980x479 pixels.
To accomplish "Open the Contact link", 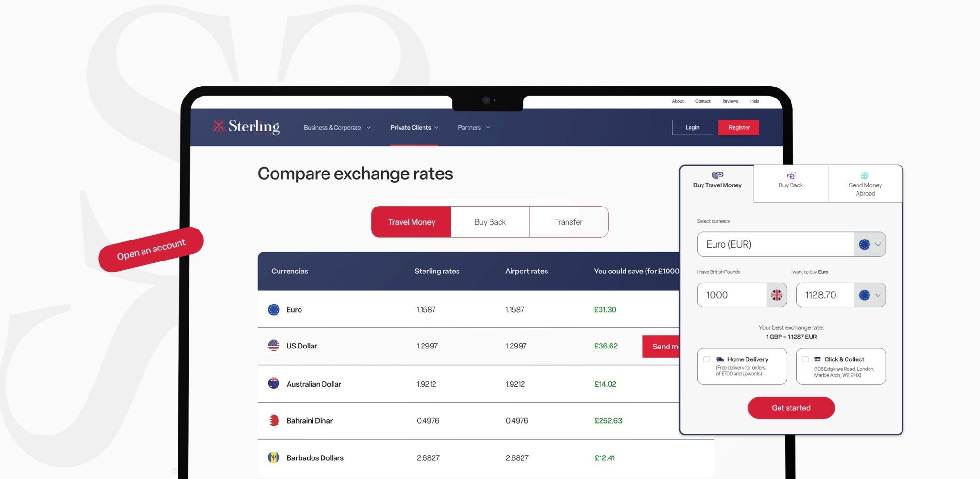I will (x=702, y=101).
